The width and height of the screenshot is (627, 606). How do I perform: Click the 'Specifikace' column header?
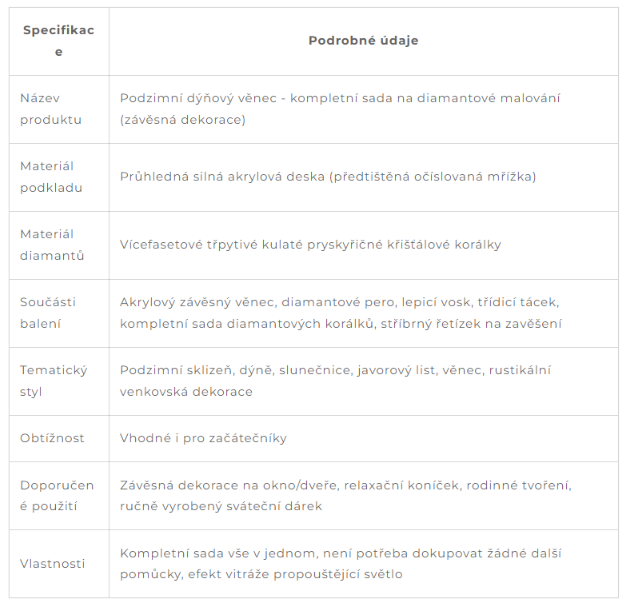pyautogui.click(x=59, y=41)
